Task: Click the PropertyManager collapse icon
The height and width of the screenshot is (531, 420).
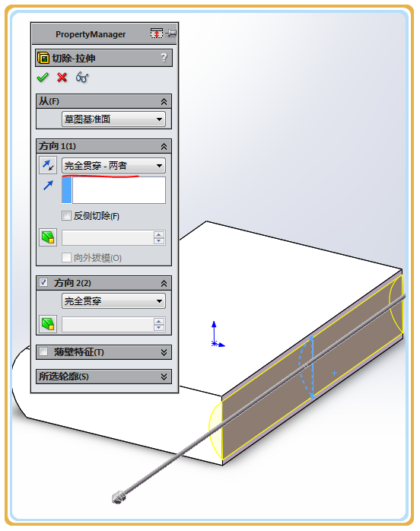Action: point(157,33)
